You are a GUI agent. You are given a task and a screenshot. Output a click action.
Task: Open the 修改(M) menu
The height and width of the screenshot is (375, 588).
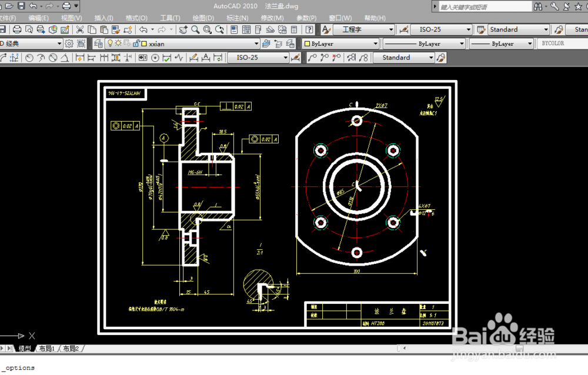272,18
